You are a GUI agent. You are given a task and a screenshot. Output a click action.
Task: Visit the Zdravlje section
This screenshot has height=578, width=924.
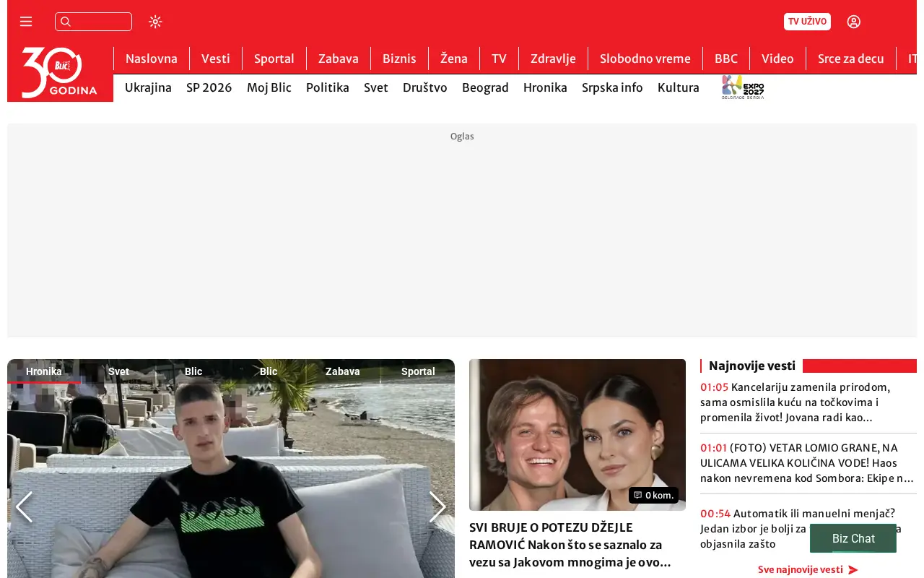point(553,59)
